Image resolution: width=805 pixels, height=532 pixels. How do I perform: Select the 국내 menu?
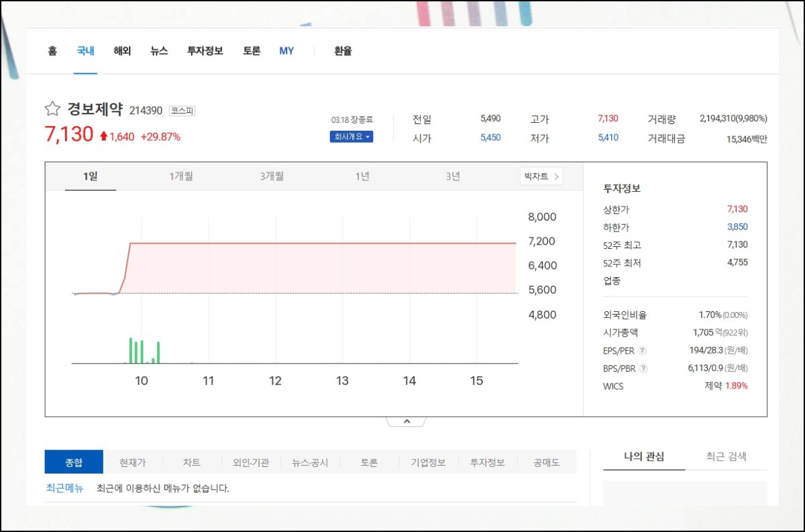(x=86, y=51)
